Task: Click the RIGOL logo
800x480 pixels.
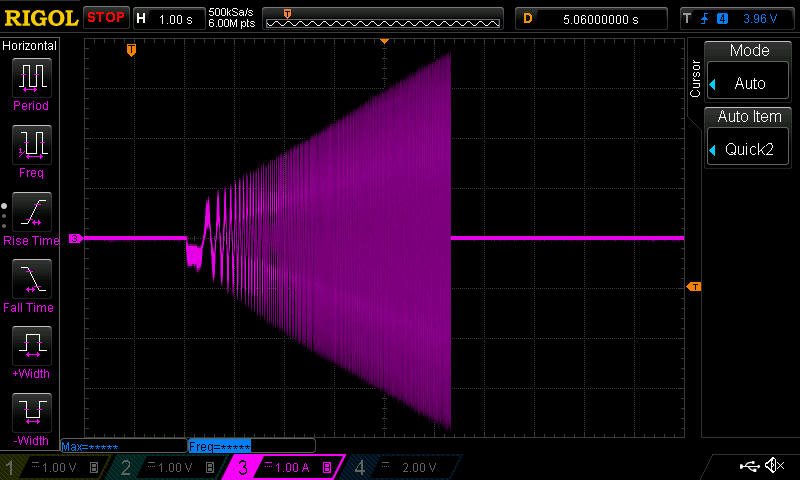Action: click(x=41, y=18)
